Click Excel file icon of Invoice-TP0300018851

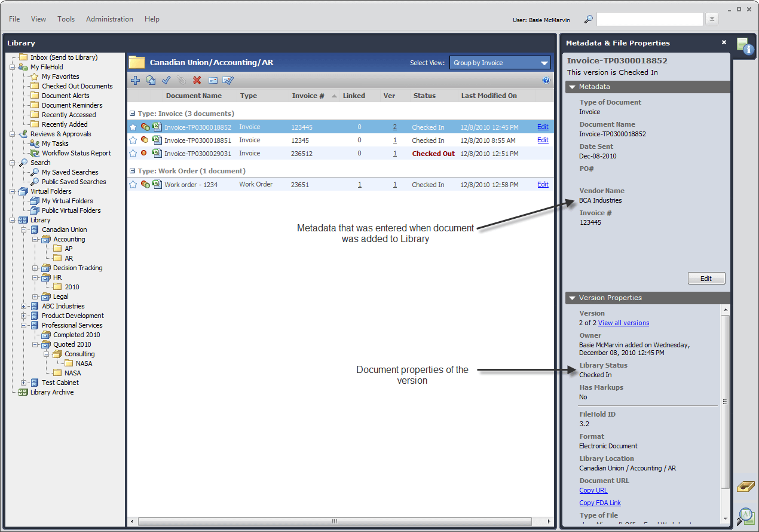coord(157,140)
